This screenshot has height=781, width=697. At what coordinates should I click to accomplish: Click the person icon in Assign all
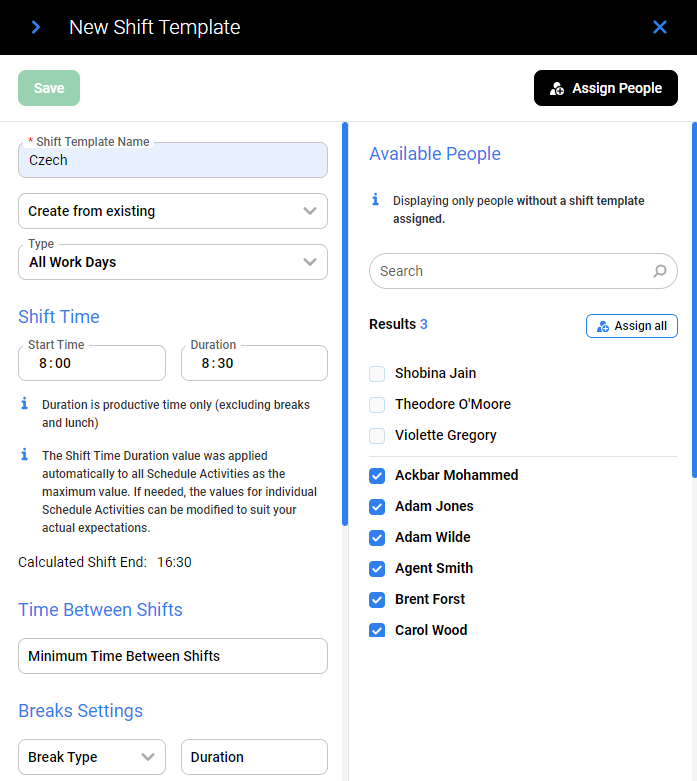coord(603,326)
